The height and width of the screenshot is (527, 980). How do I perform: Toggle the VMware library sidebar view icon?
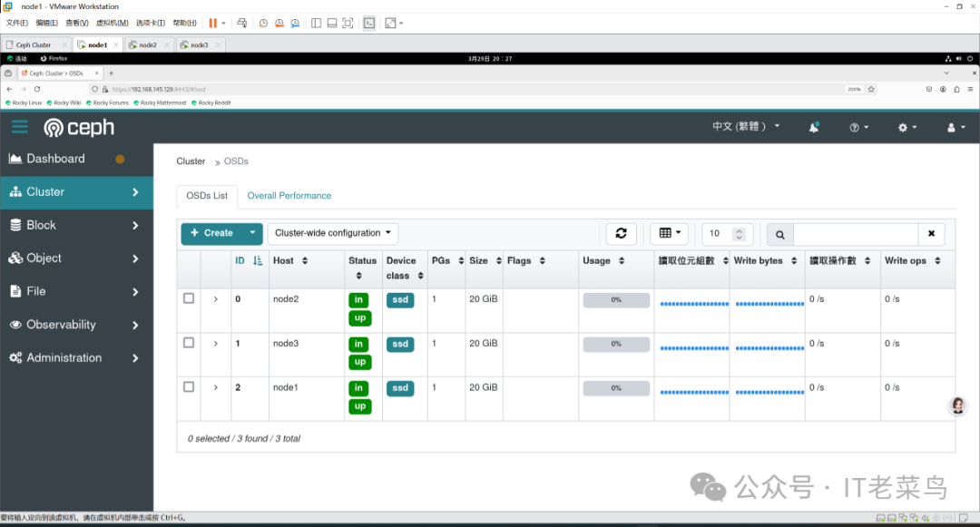[317, 23]
